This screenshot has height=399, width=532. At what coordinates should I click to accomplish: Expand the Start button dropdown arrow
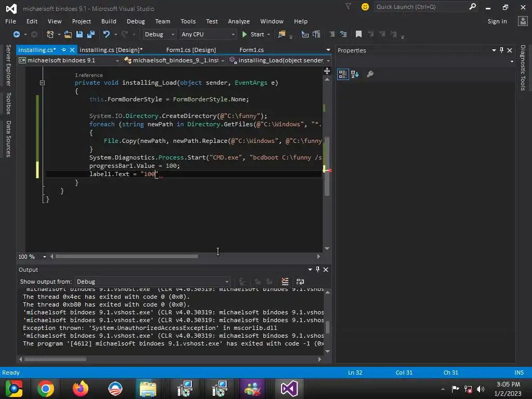click(269, 35)
